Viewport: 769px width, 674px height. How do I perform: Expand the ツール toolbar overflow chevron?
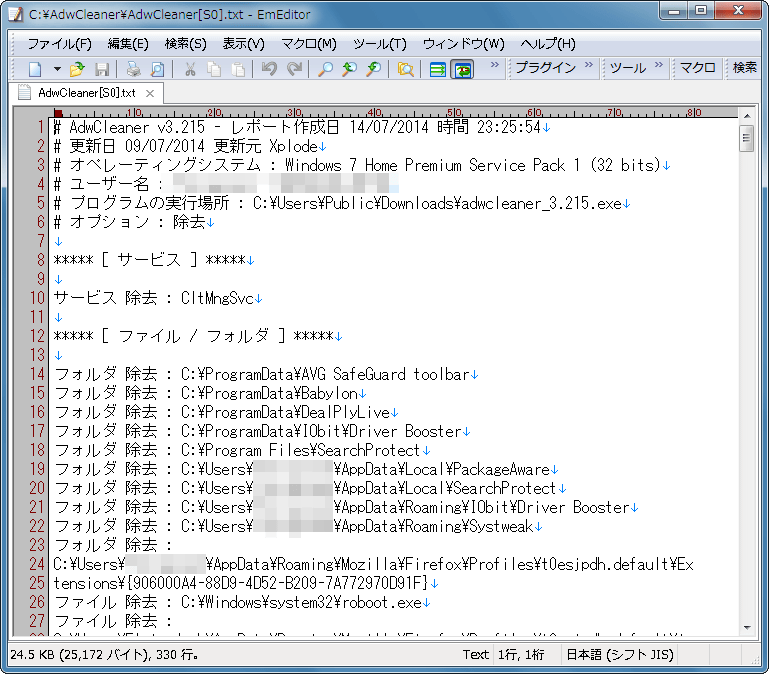point(658,65)
